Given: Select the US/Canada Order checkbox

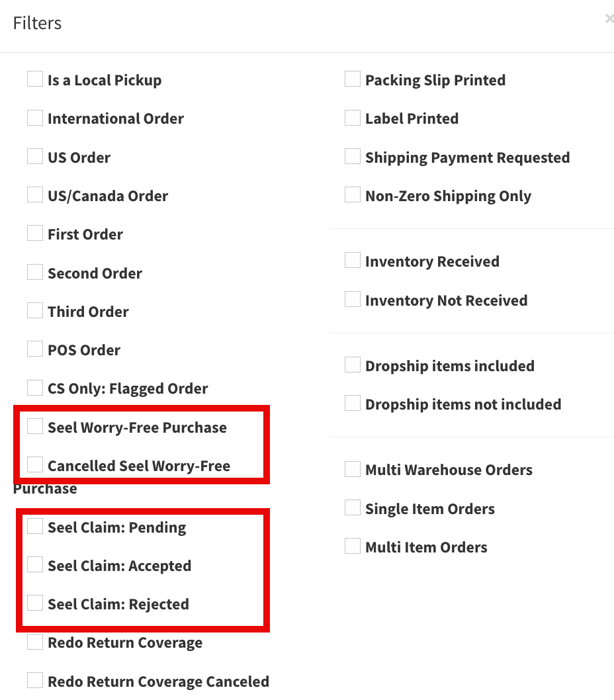Looking at the screenshot, I should click(x=35, y=195).
